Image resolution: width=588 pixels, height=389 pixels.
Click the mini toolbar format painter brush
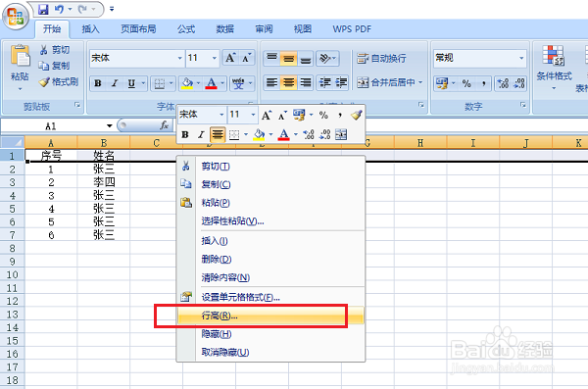(357, 115)
